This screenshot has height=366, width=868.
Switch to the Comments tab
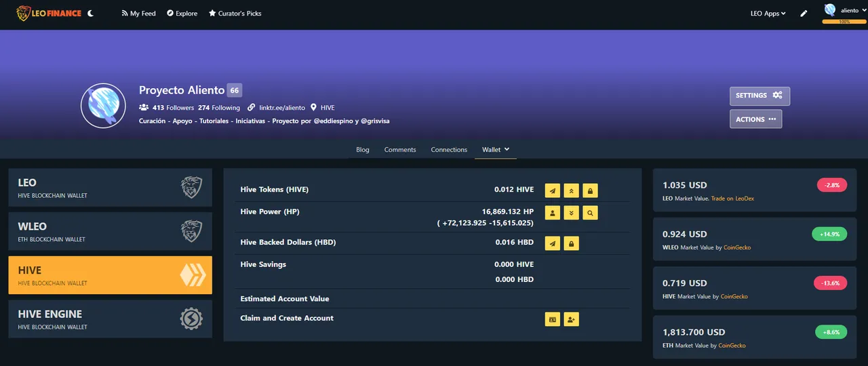(400, 149)
